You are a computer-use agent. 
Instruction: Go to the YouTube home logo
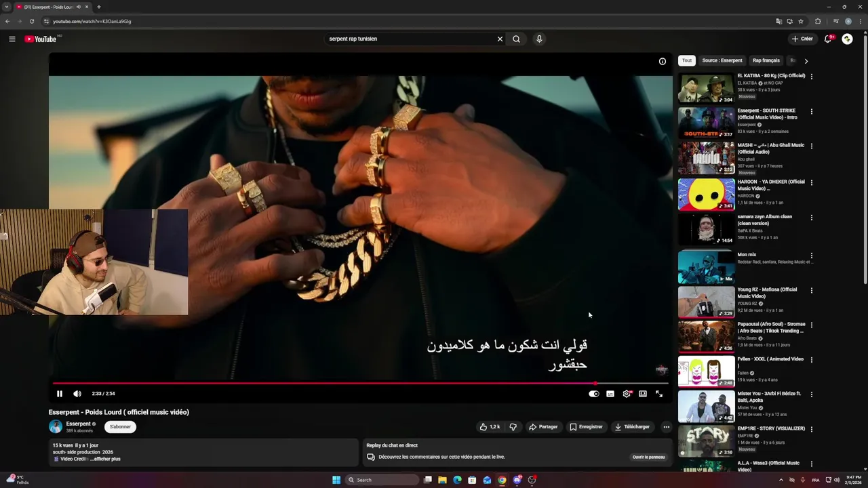tap(41, 39)
